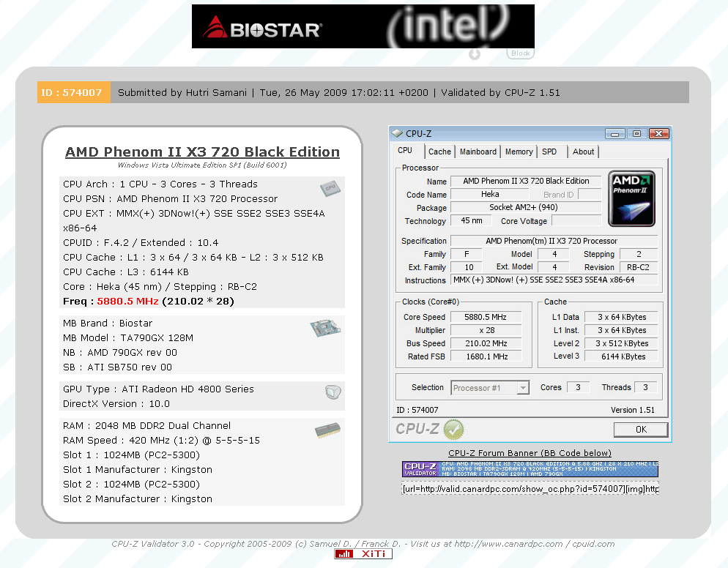
Task: Open the Mainboard tab
Action: point(478,152)
